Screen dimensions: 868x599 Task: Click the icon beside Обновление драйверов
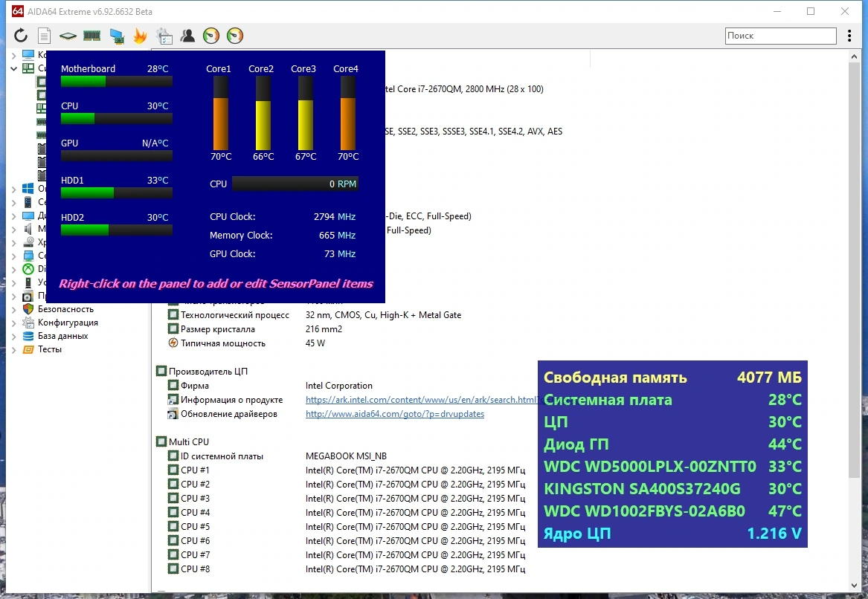point(173,414)
